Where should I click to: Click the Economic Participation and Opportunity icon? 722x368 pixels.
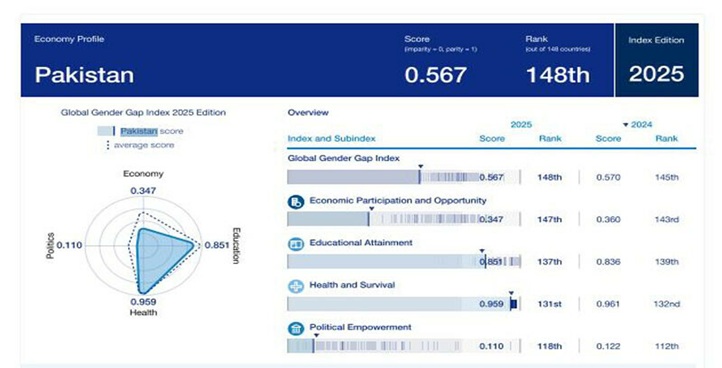pos(296,202)
